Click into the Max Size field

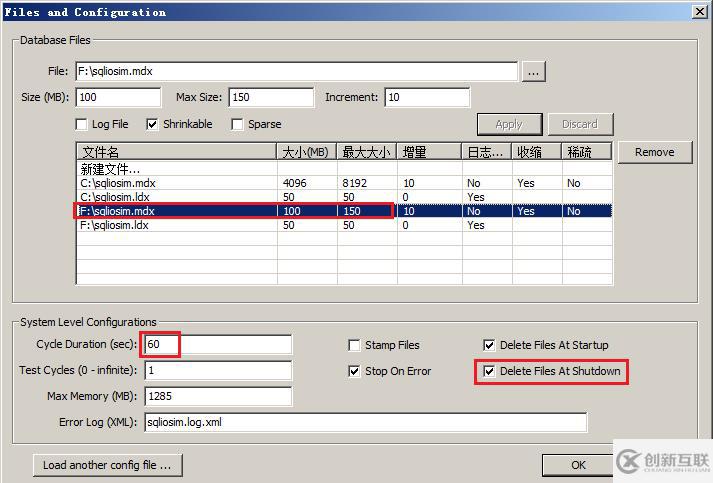coord(271,97)
